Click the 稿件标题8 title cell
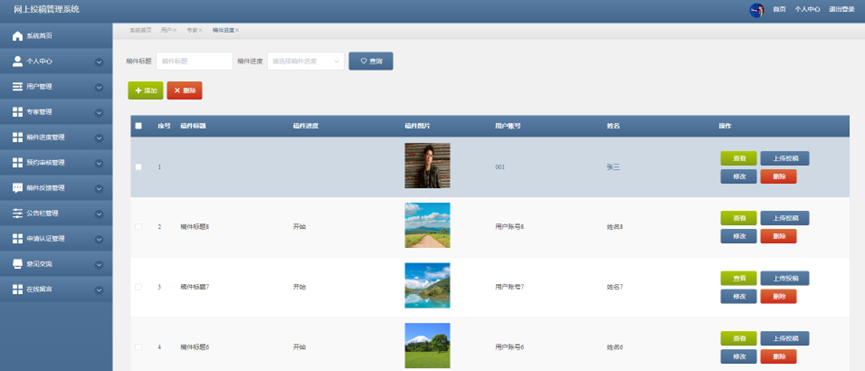The width and height of the screenshot is (865, 371). click(195, 227)
